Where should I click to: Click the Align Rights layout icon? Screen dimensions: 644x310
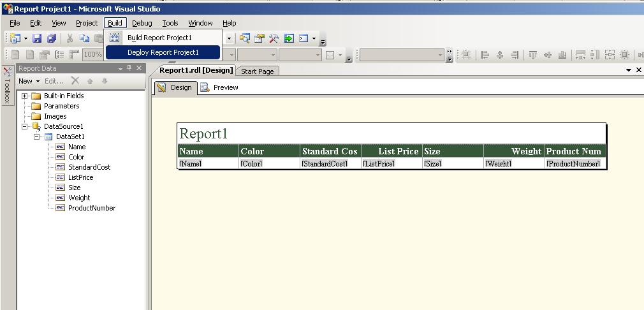pyautogui.click(x=515, y=55)
